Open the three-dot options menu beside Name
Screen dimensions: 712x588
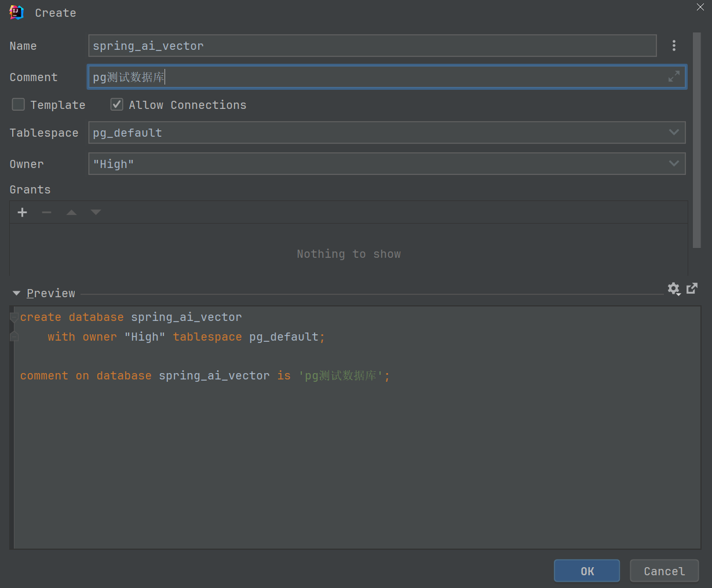point(674,46)
